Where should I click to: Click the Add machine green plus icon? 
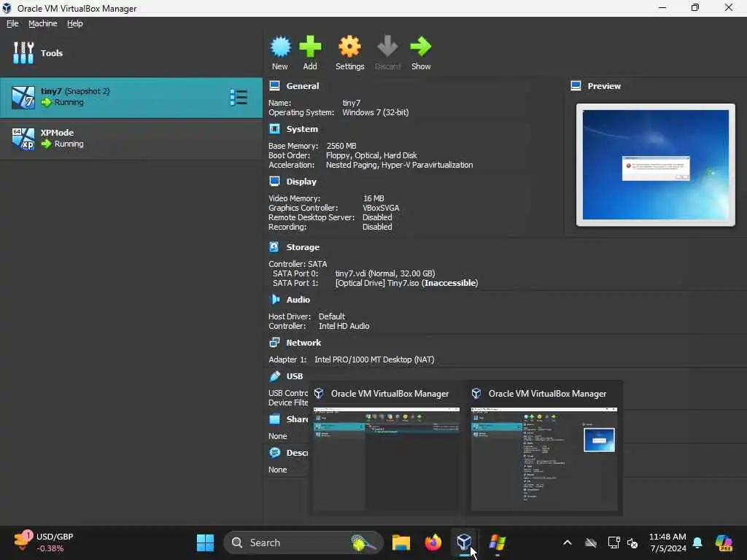[310, 47]
